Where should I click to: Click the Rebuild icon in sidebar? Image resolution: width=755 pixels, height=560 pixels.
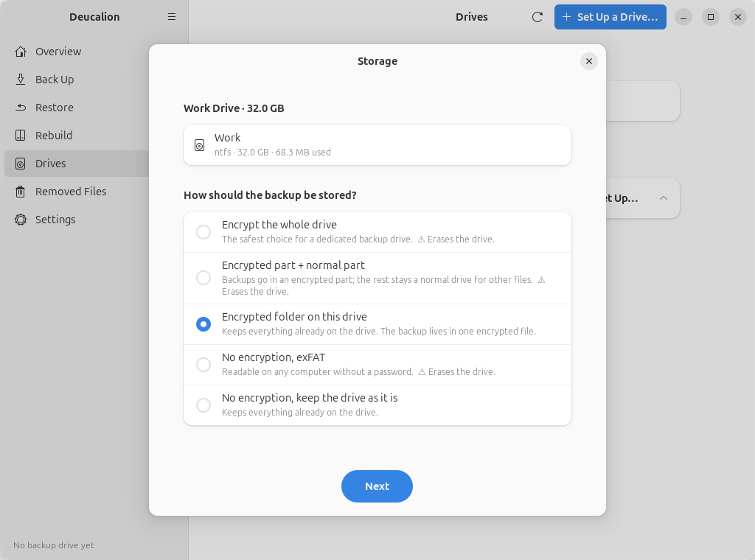pyautogui.click(x=20, y=135)
